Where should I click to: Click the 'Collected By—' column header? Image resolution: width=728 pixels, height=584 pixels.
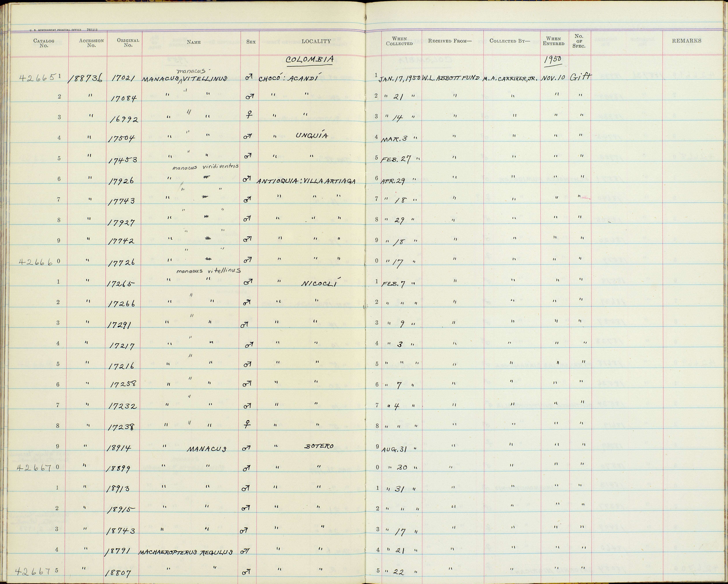(x=510, y=41)
